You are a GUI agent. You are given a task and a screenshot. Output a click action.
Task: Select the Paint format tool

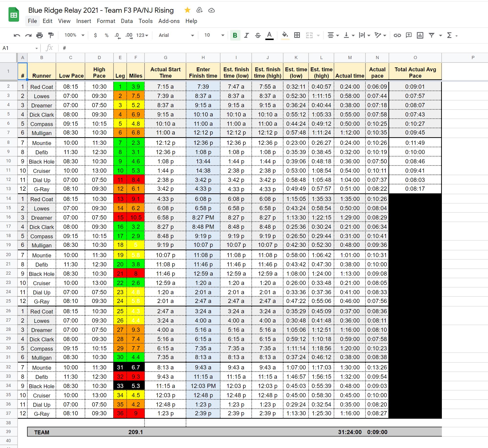[x=51, y=35]
